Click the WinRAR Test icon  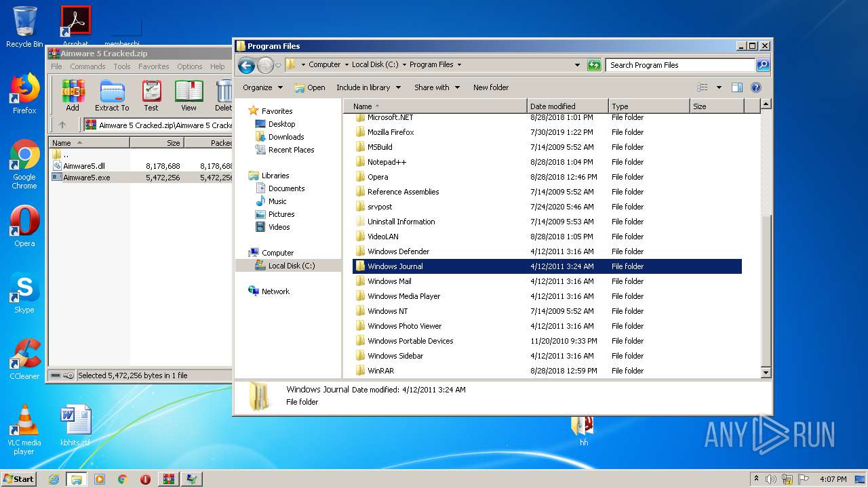click(x=151, y=95)
